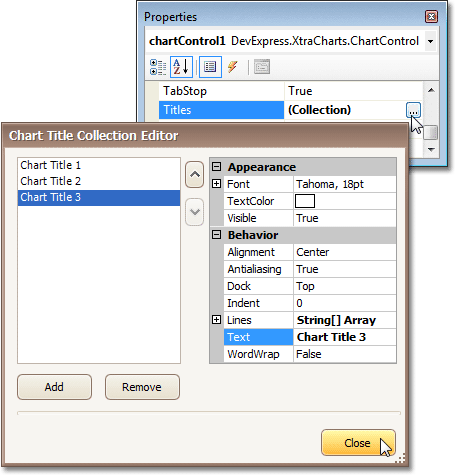455x475 pixels.
Task: Collapse the Appearance category
Action: 216,166
